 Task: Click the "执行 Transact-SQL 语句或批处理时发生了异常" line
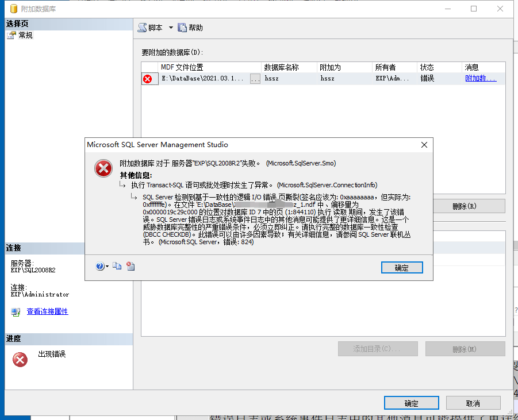point(254,185)
